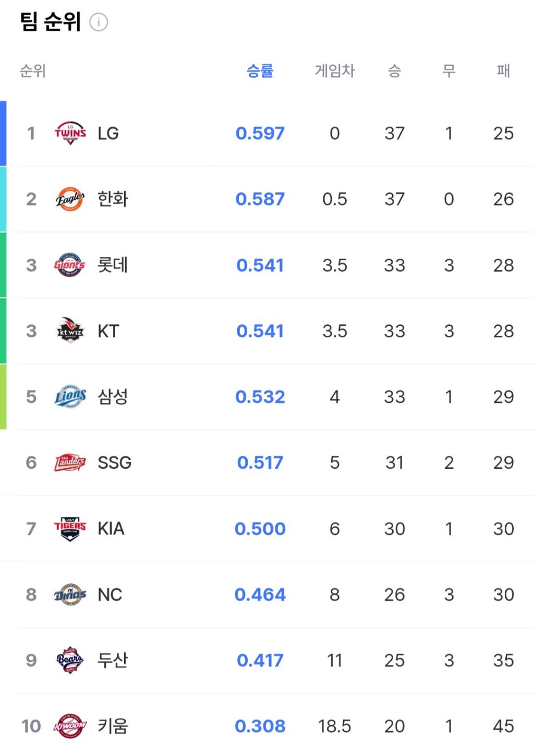The height and width of the screenshot is (756, 534).
Task: Sort by the 게임차 column header
Action: 335,71
